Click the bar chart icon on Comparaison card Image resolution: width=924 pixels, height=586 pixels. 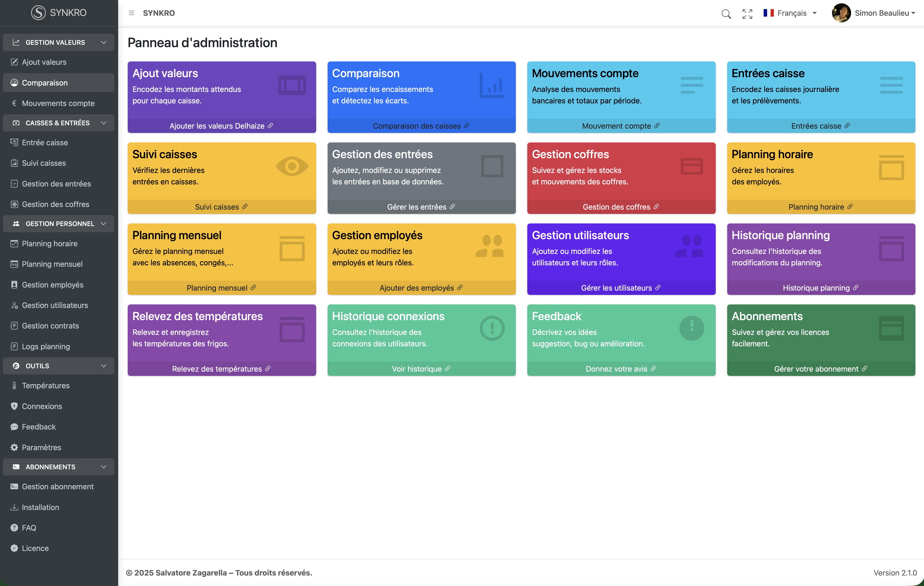coord(492,86)
